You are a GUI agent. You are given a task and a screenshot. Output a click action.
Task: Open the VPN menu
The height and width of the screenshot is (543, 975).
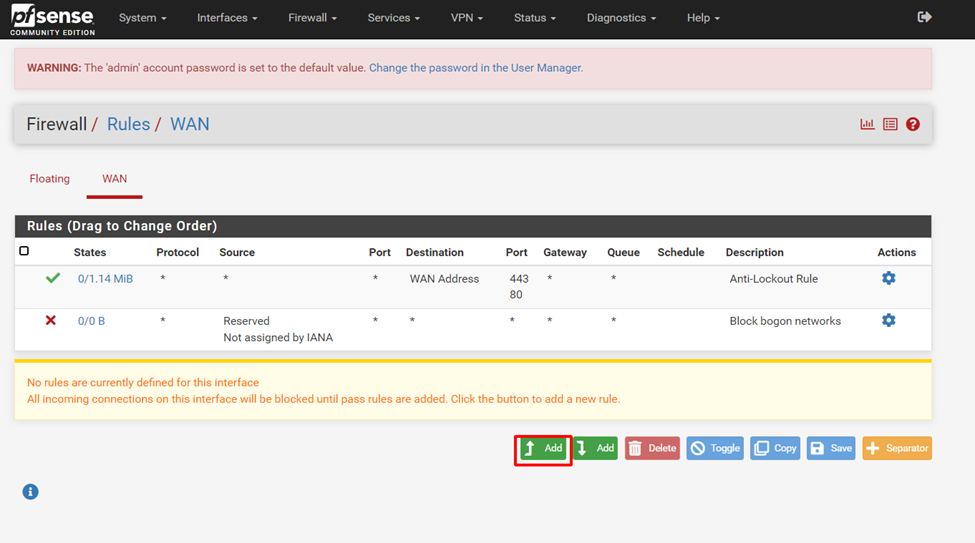466,18
